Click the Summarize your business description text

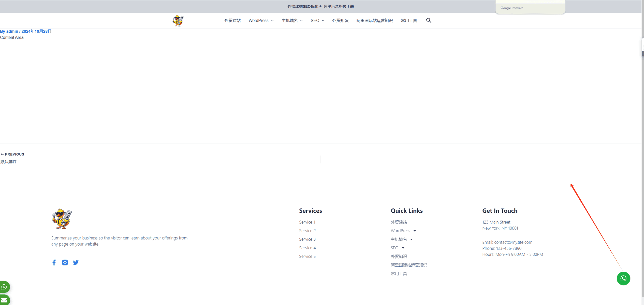119,241
